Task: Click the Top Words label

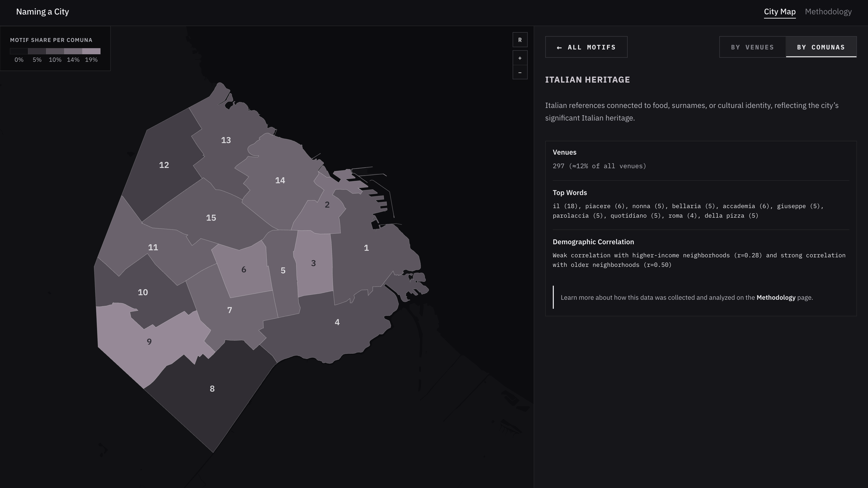Action: tap(570, 193)
